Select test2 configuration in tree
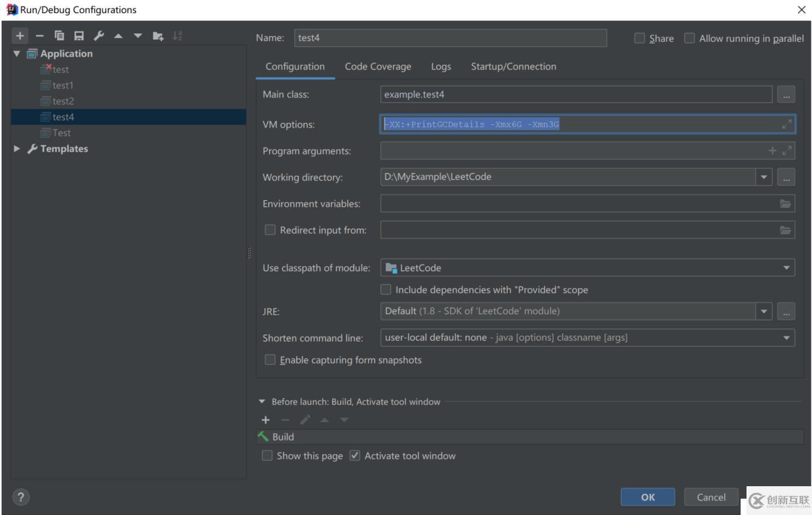Screen dimensions: 812x515 click(63, 101)
